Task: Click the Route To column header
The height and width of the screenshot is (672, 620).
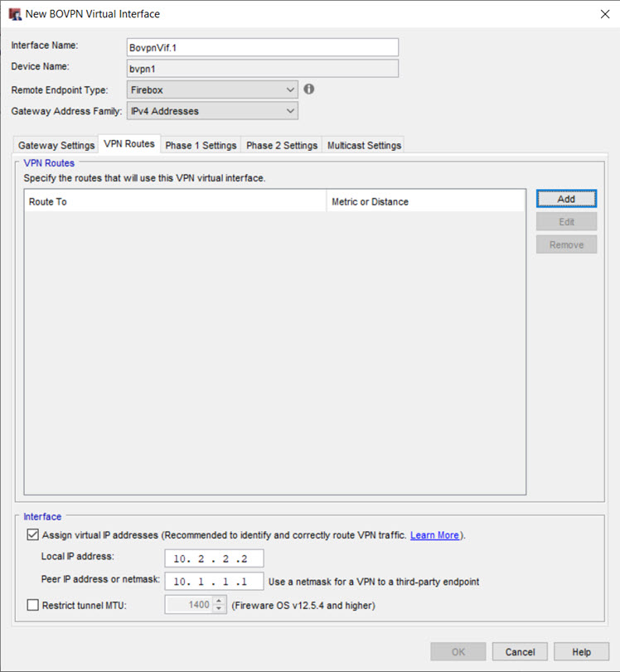Action: 176,201
